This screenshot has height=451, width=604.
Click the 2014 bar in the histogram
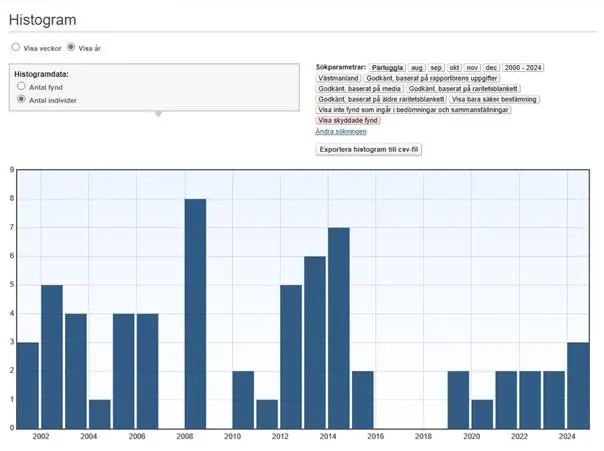tap(338, 328)
